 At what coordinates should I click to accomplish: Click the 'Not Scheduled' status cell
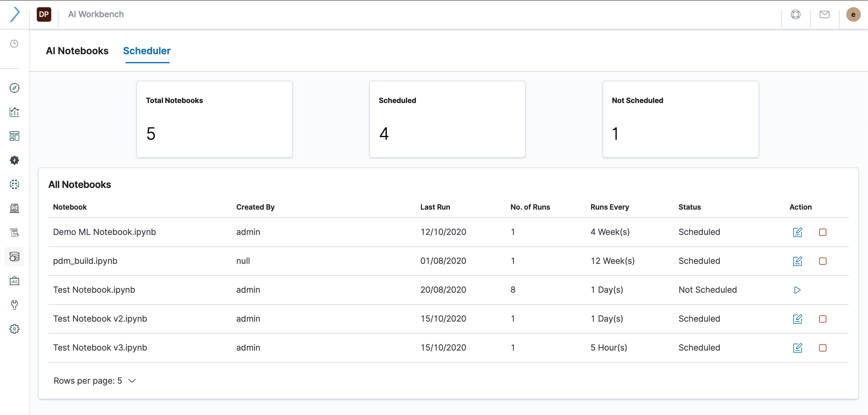707,290
